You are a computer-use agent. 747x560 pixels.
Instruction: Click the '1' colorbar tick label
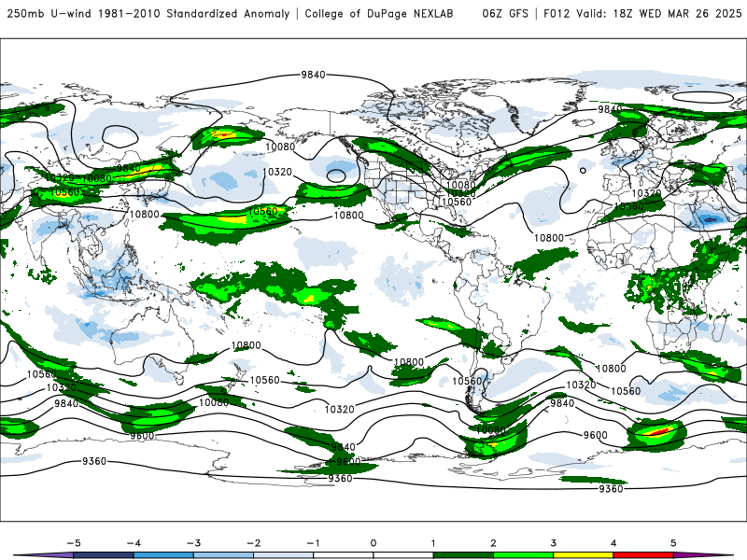pyautogui.click(x=433, y=543)
